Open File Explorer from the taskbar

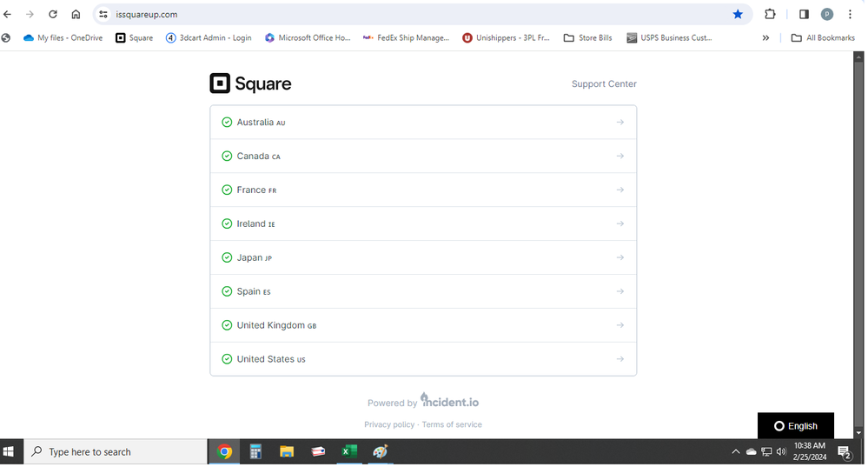[x=287, y=451]
